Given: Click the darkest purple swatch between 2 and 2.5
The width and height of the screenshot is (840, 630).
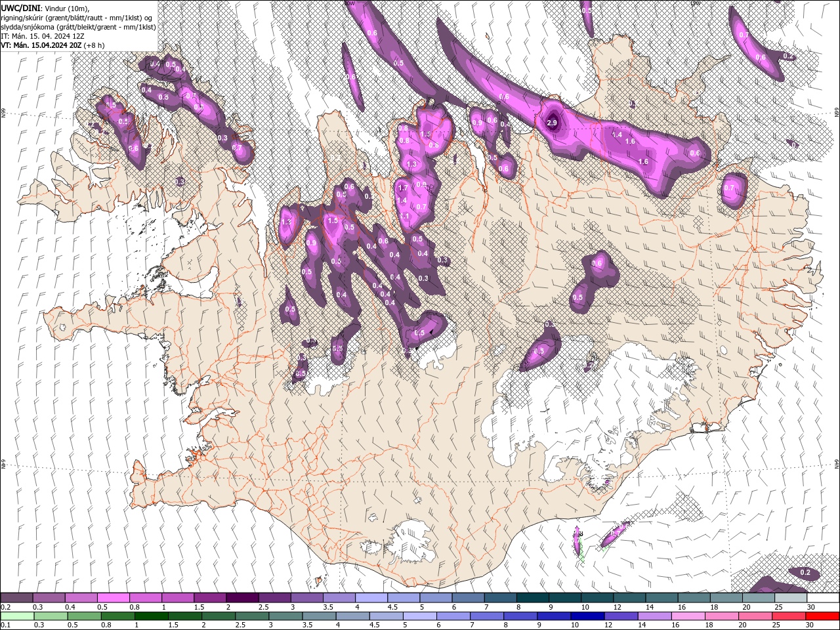Looking at the screenshot, I should click(242, 598).
